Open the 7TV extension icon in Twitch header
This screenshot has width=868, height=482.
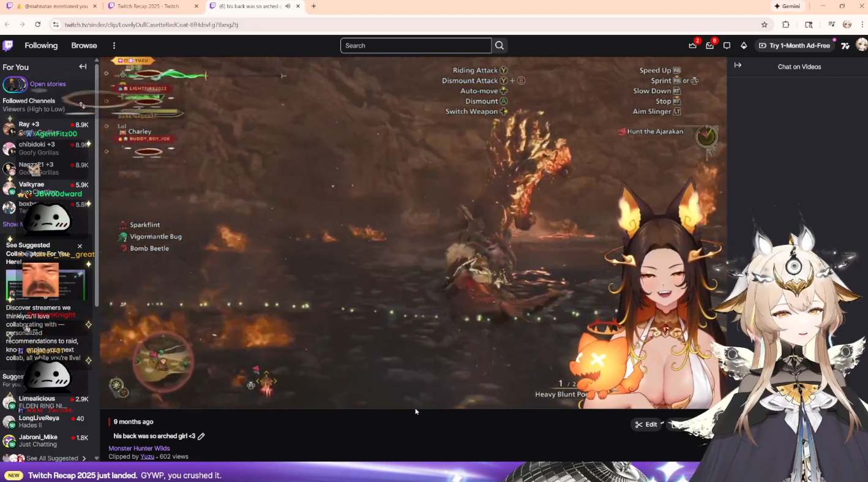(845, 45)
